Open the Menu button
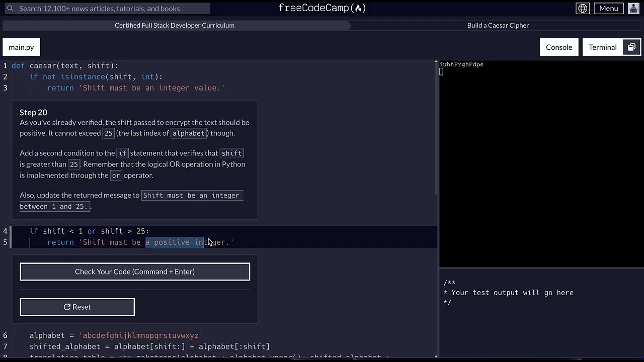This screenshot has height=362, width=644. point(608,9)
